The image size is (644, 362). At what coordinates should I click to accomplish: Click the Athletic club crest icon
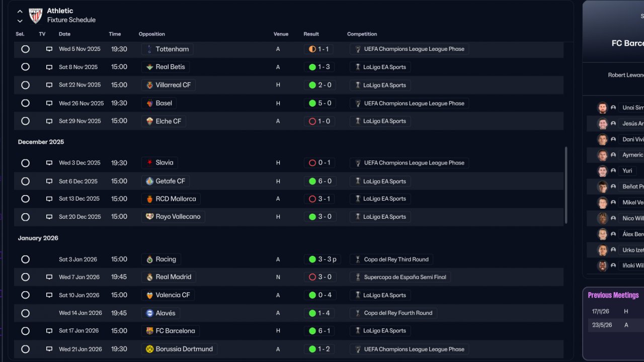pyautogui.click(x=35, y=16)
